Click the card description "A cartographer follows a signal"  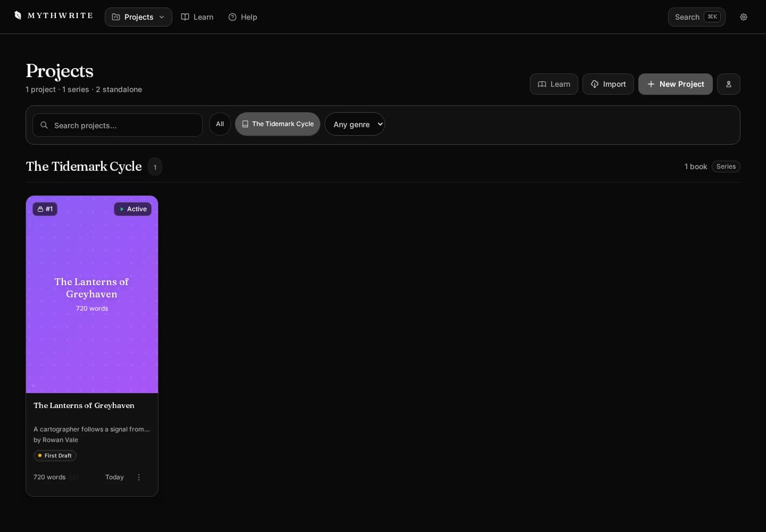pos(91,429)
